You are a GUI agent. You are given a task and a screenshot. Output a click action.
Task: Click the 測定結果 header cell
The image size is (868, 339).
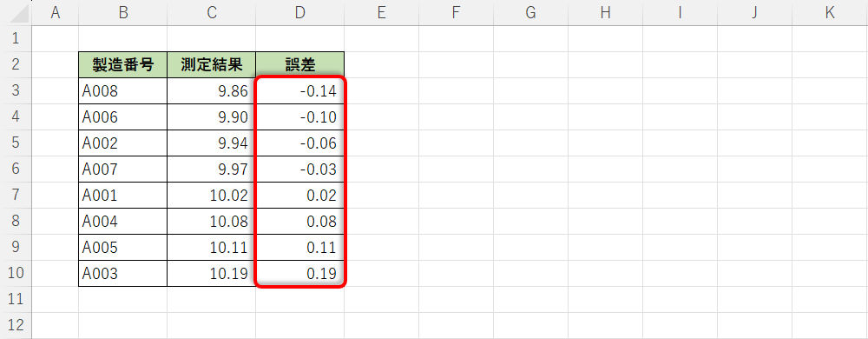(x=212, y=65)
